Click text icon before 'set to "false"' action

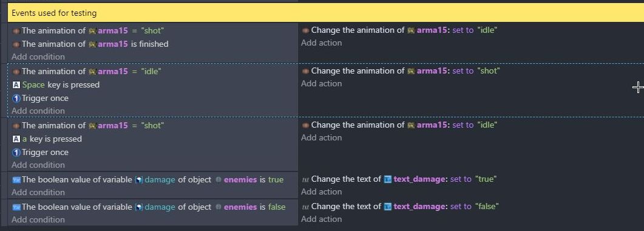(x=305, y=207)
